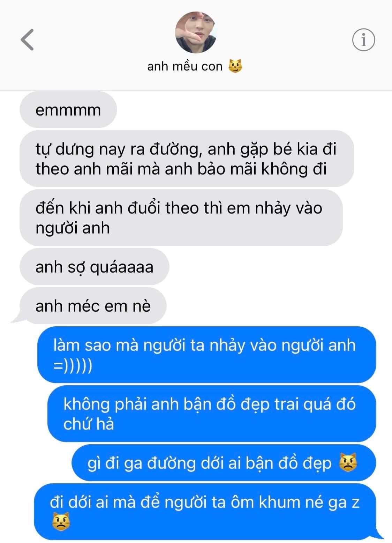Tap the back chevron arrow
The image size is (392, 543).
(27, 39)
